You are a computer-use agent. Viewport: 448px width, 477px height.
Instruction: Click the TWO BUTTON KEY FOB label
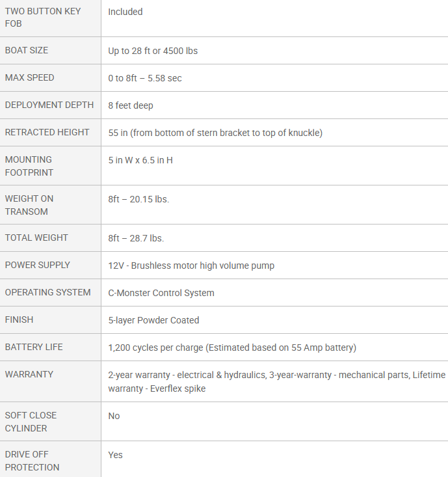[43, 18]
